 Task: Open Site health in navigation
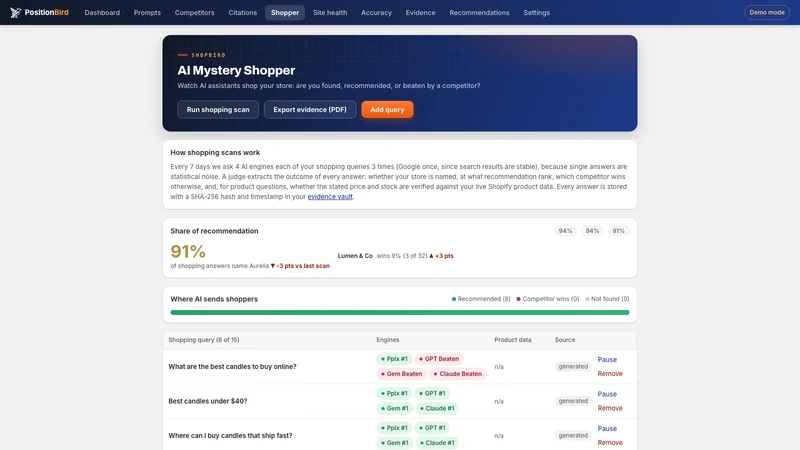tap(330, 12)
